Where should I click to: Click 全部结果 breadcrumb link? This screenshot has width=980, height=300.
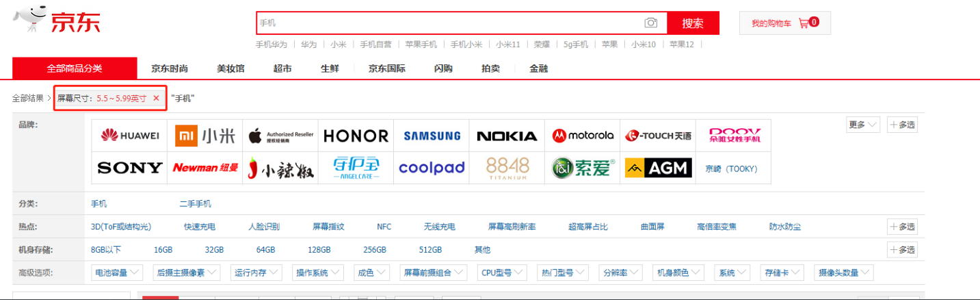tap(28, 99)
